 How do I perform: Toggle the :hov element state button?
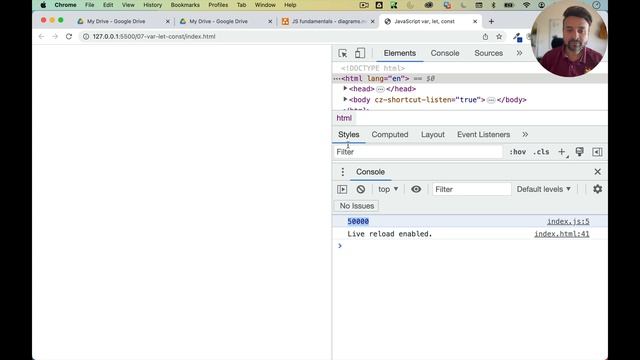[x=518, y=152]
